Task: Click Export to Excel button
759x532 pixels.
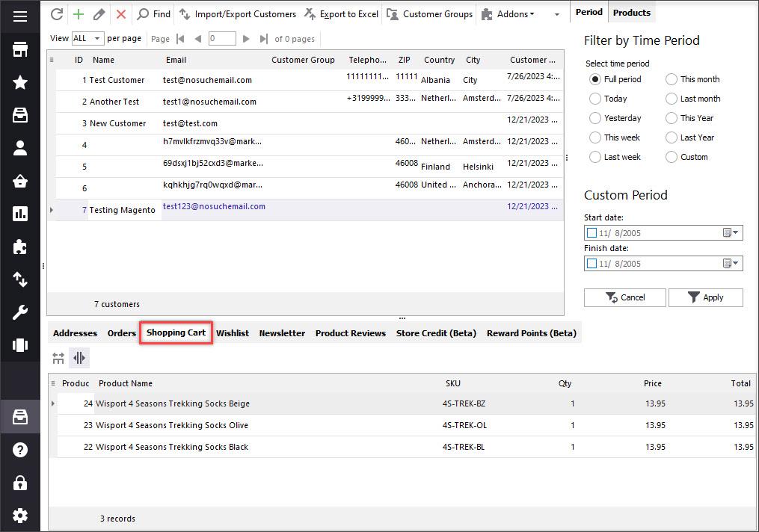Action: coord(342,13)
